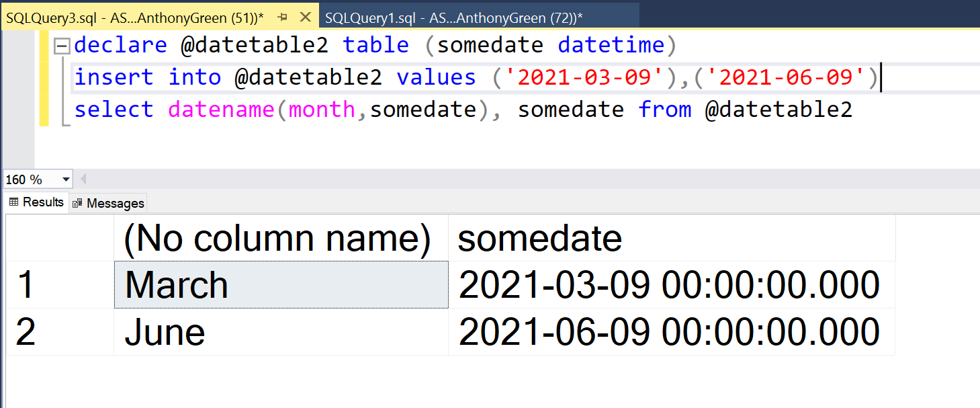This screenshot has width=980, height=408.
Task: Close the SQLQuery3.sql tab
Action: tap(305, 17)
